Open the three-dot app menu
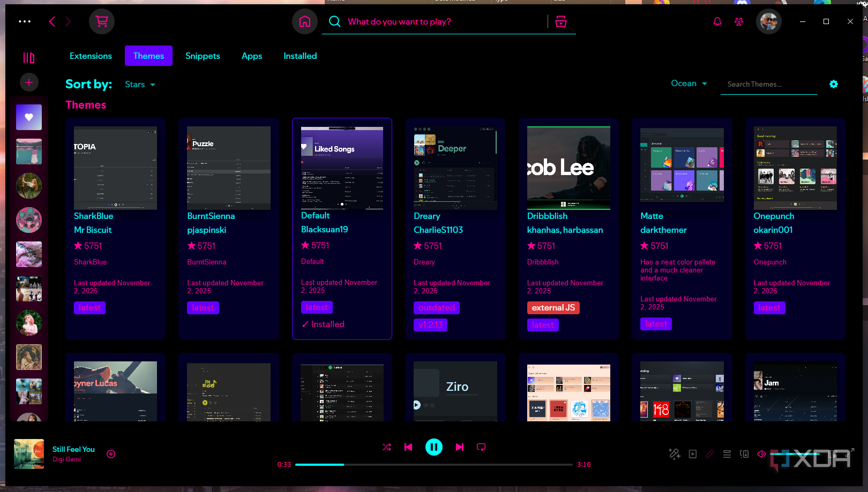Image resolution: width=868 pixels, height=492 pixels. [25, 21]
